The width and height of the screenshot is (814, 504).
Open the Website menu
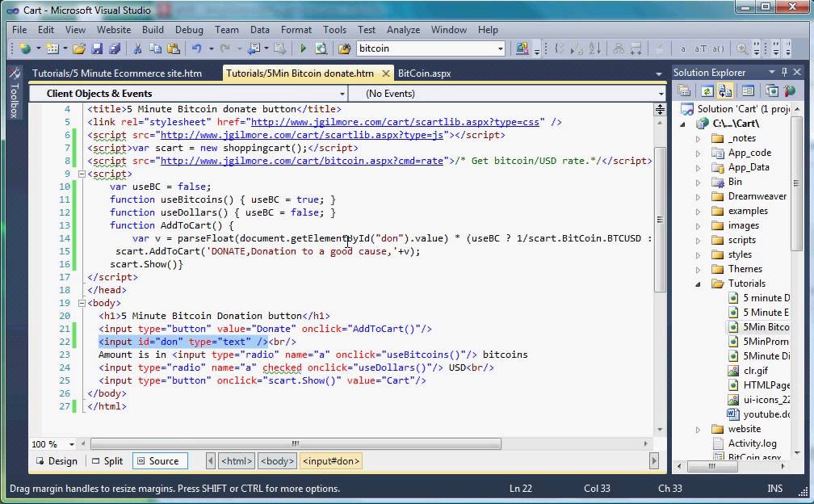114,30
